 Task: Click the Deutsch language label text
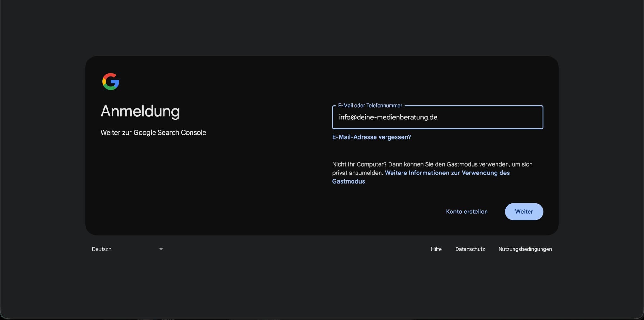102,249
